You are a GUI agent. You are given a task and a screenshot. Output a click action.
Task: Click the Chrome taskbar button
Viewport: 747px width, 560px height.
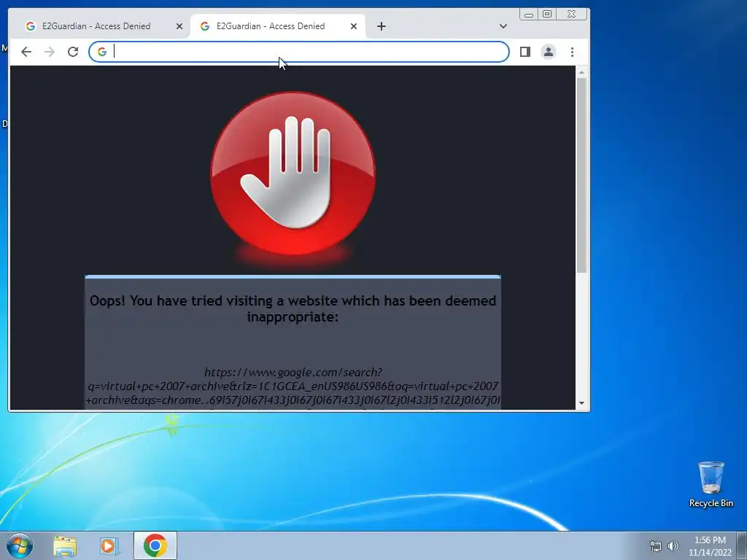pyautogui.click(x=155, y=545)
